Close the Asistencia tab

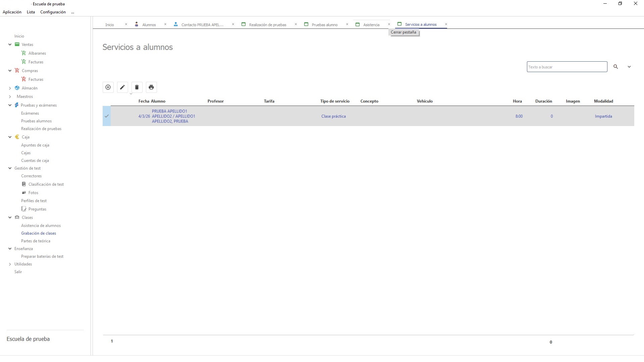coord(389,24)
